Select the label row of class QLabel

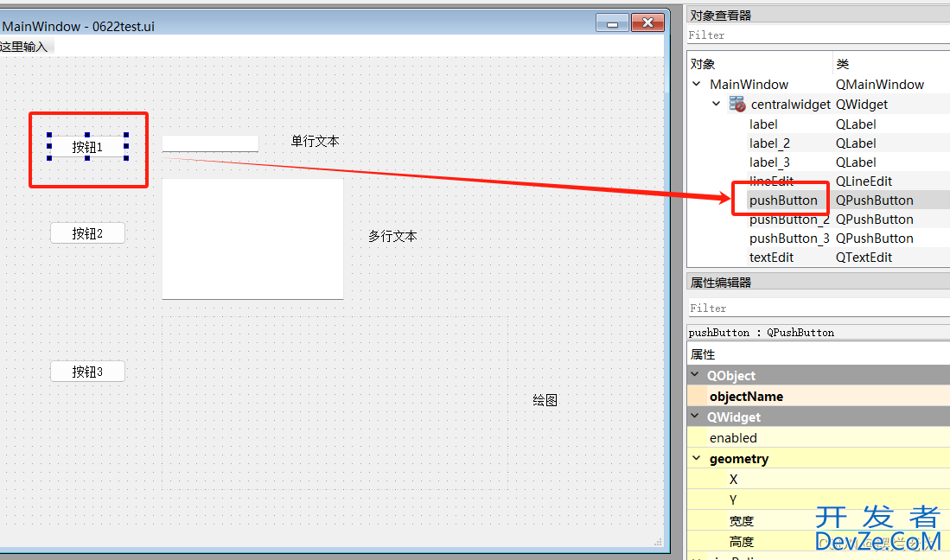pos(819,124)
